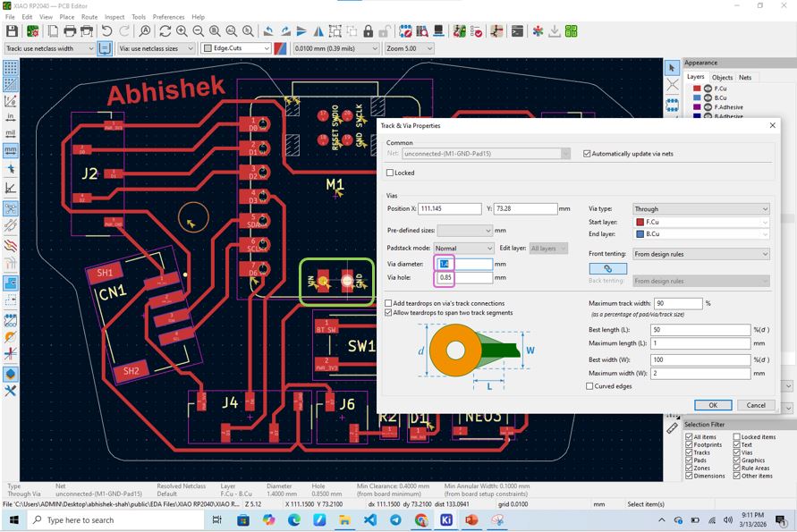
Task: Click the via diameter/hole link icon
Action: [x=608, y=268]
